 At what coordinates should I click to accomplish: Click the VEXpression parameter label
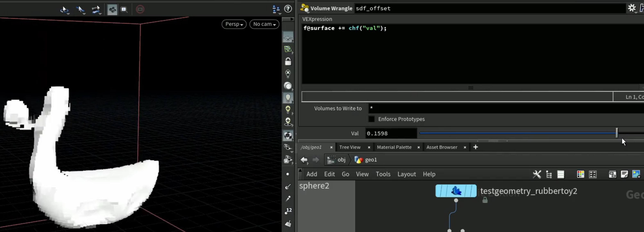pyautogui.click(x=317, y=19)
